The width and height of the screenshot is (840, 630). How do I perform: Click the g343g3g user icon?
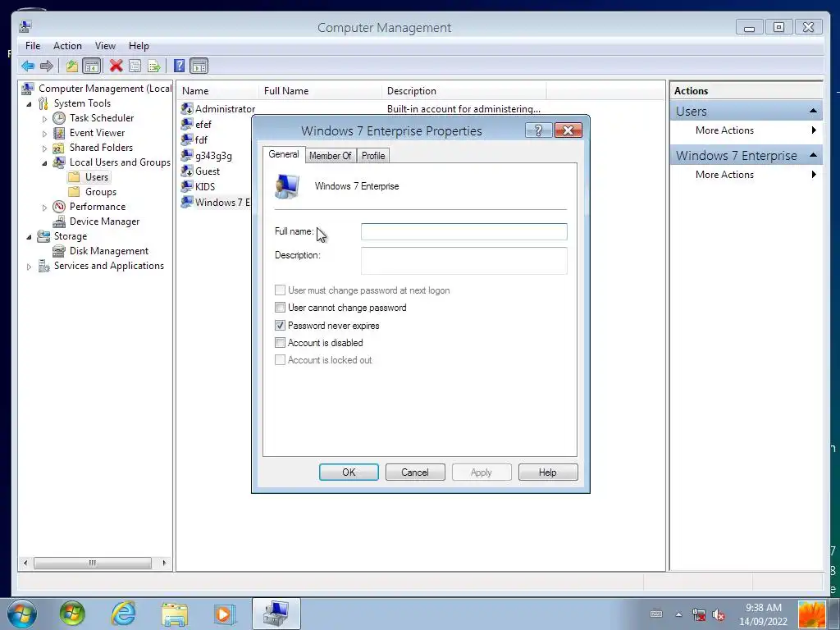click(x=187, y=155)
